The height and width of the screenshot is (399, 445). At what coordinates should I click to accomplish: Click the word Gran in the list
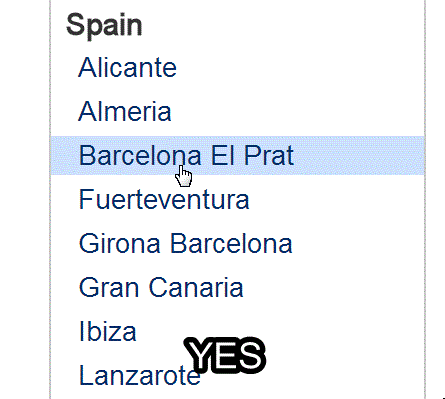coord(109,287)
